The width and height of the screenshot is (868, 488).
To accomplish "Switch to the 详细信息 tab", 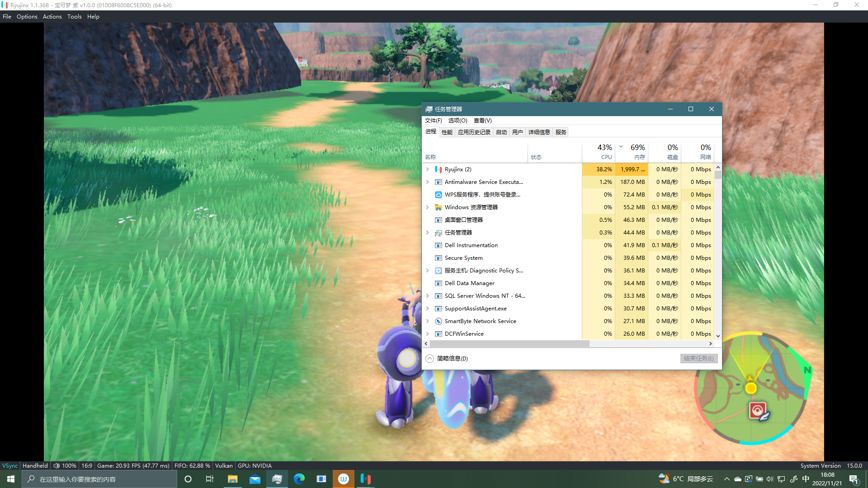I will 539,132.
